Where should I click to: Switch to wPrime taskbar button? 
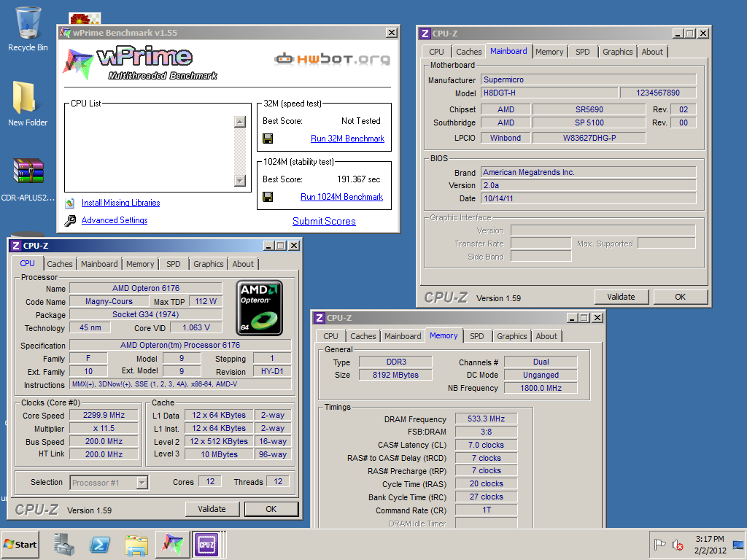pyautogui.click(x=172, y=544)
